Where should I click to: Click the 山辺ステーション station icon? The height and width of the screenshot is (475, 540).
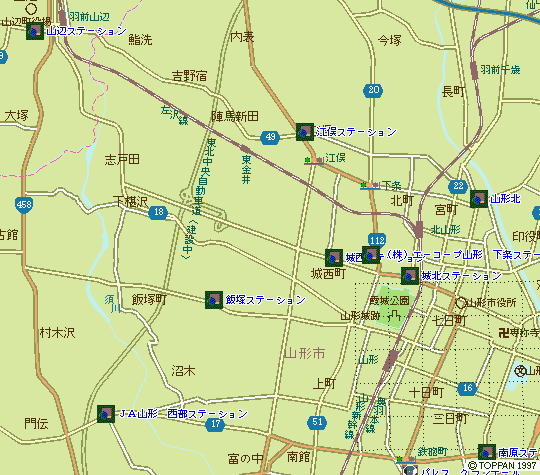click(35, 31)
